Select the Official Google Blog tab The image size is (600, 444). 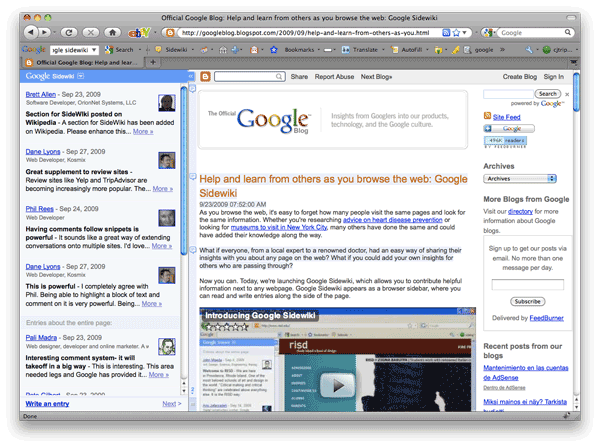82,62
